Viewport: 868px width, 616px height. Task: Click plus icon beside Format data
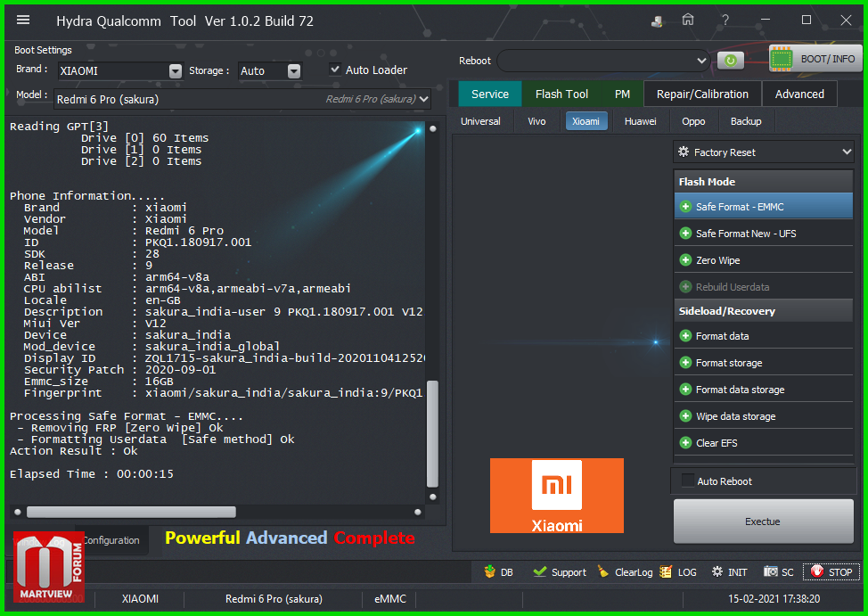coord(685,336)
